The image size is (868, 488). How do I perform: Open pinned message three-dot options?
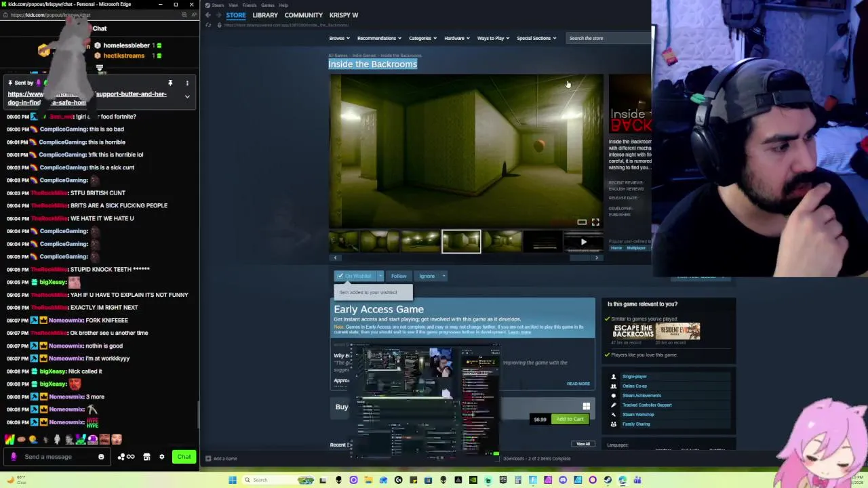point(187,83)
